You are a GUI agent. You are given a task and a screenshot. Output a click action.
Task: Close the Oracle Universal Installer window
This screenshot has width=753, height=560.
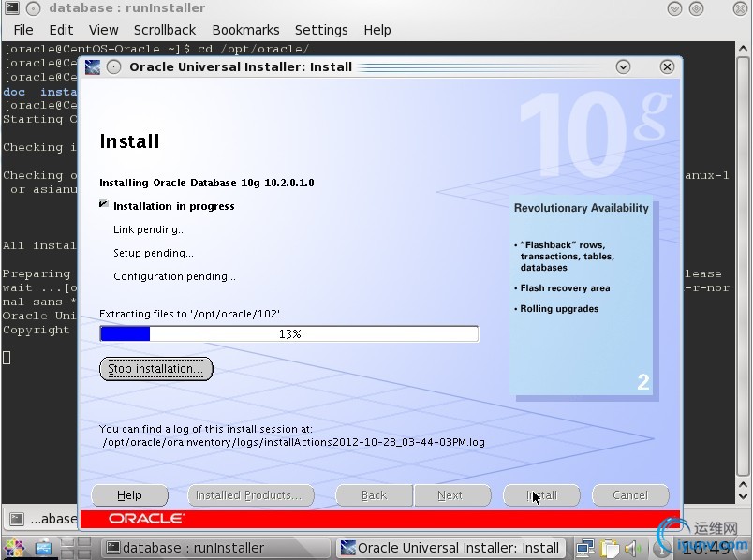tap(667, 67)
